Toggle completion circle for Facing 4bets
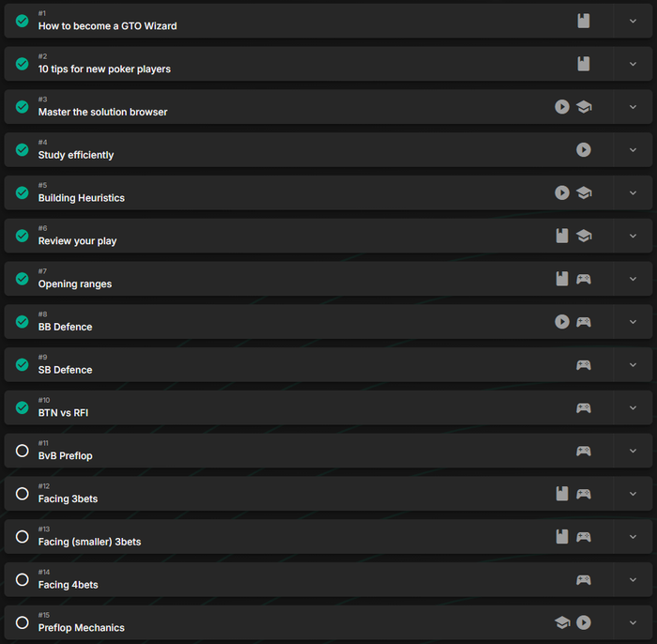Viewport: 657px width, 644px height. pos(23,579)
